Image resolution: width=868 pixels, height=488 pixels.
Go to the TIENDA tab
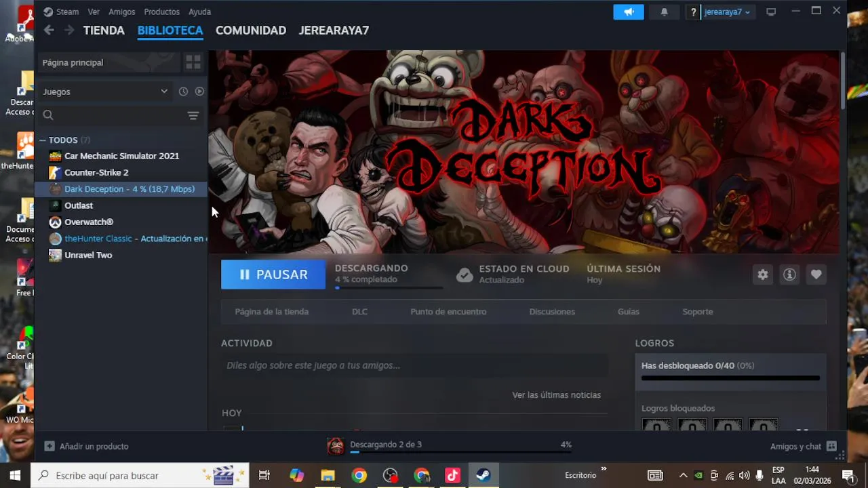(104, 30)
